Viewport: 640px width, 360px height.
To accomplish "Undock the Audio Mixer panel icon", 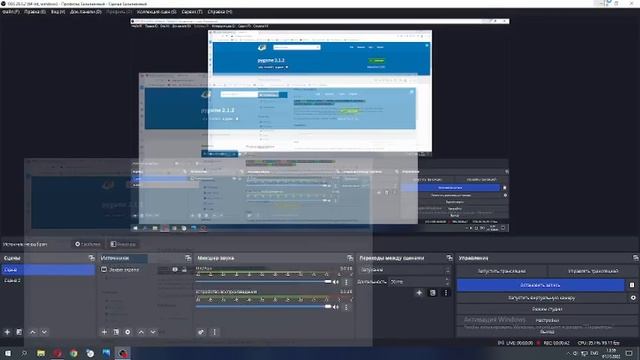I will [x=350, y=258].
